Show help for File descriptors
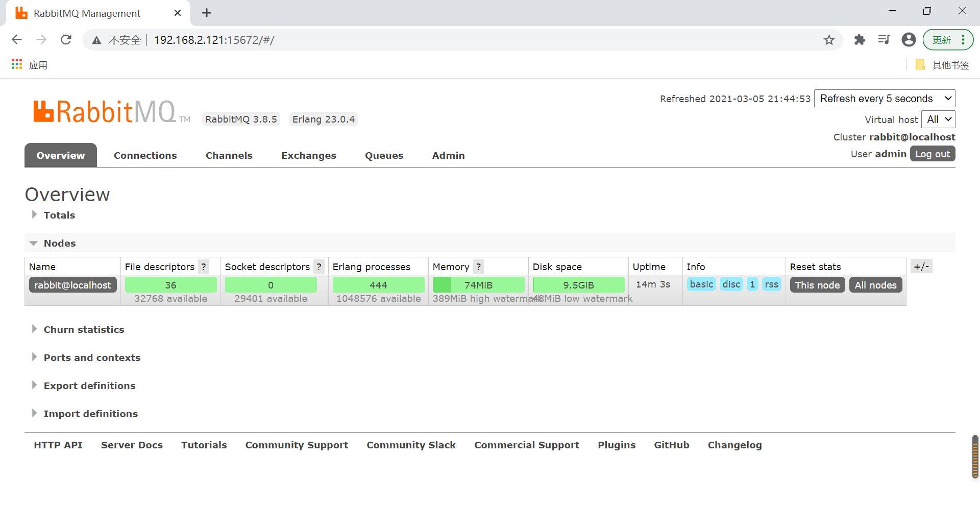The image size is (980, 528). click(204, 267)
